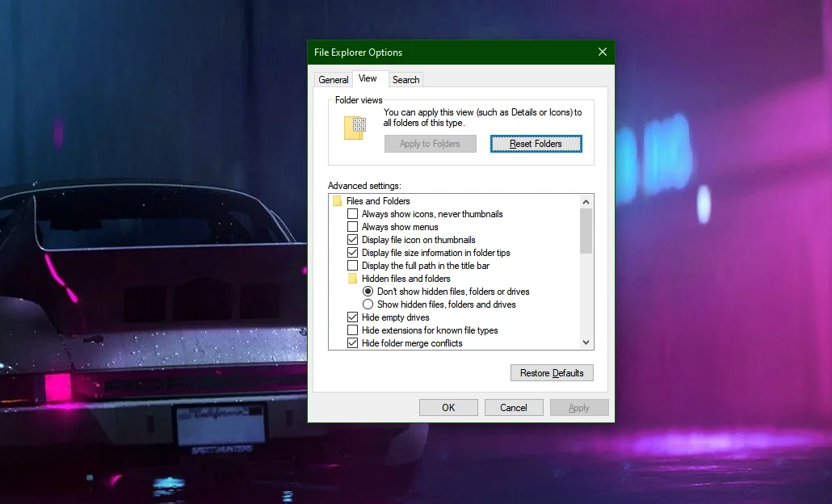
Task: Enable Display the full path in title bar
Action: tap(352, 265)
